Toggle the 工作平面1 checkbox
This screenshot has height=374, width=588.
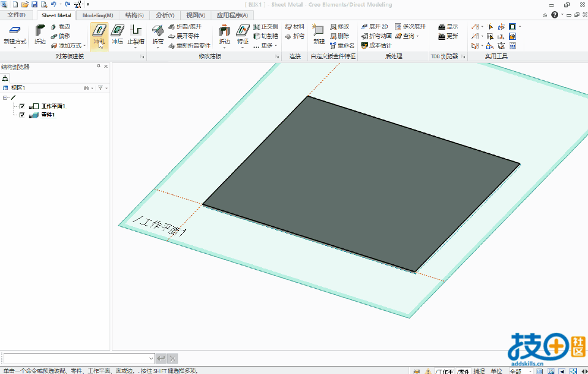click(22, 106)
